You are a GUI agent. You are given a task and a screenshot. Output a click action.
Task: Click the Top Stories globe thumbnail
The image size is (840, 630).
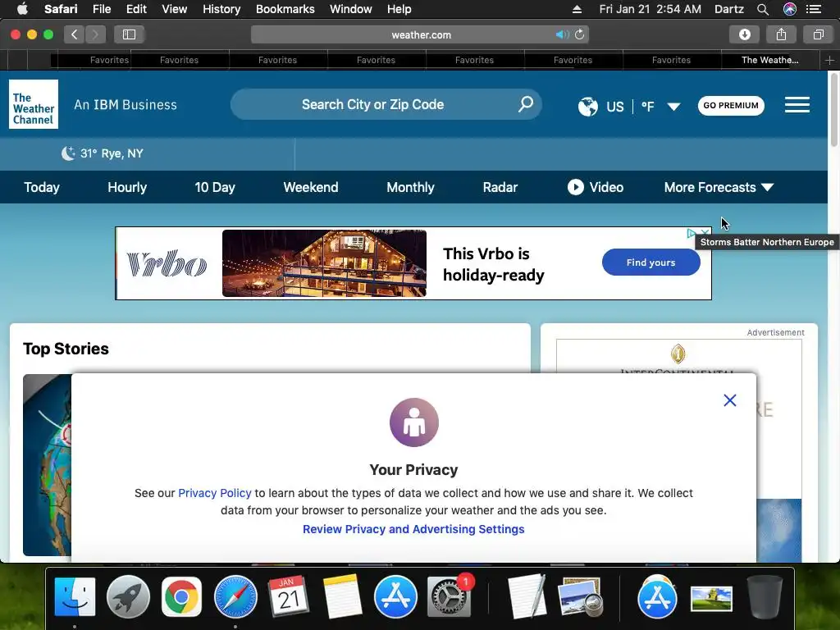[x=47, y=465]
